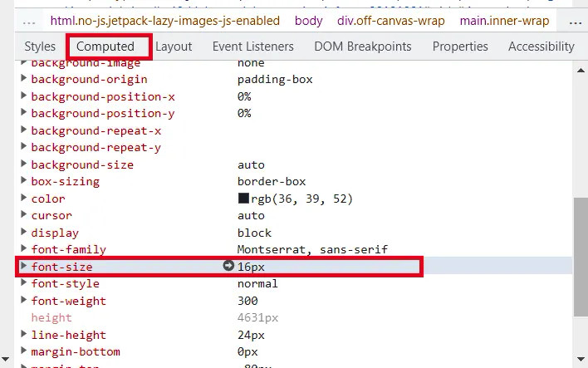Click the font-size navigate-to-source arrow icon
This screenshot has height=368, width=588.
point(228,266)
